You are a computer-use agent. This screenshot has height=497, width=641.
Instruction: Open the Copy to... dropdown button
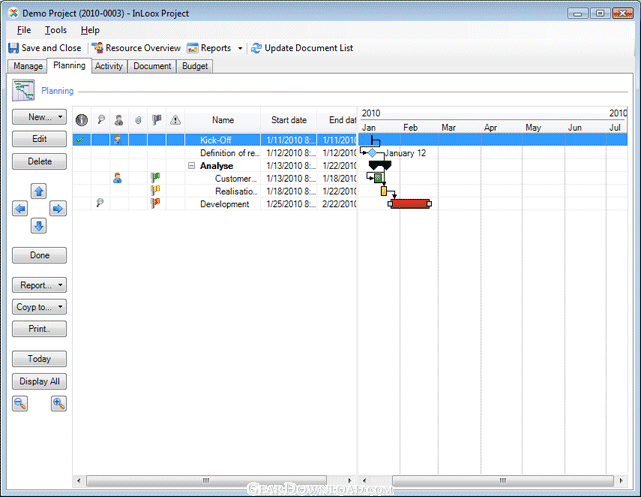[39, 307]
